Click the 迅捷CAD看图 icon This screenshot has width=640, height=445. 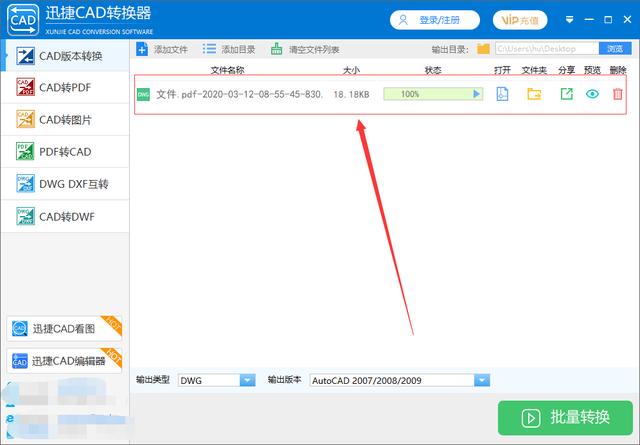tap(20, 328)
